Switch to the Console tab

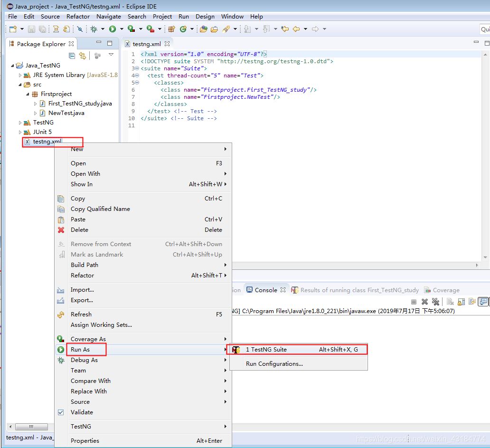click(265, 290)
